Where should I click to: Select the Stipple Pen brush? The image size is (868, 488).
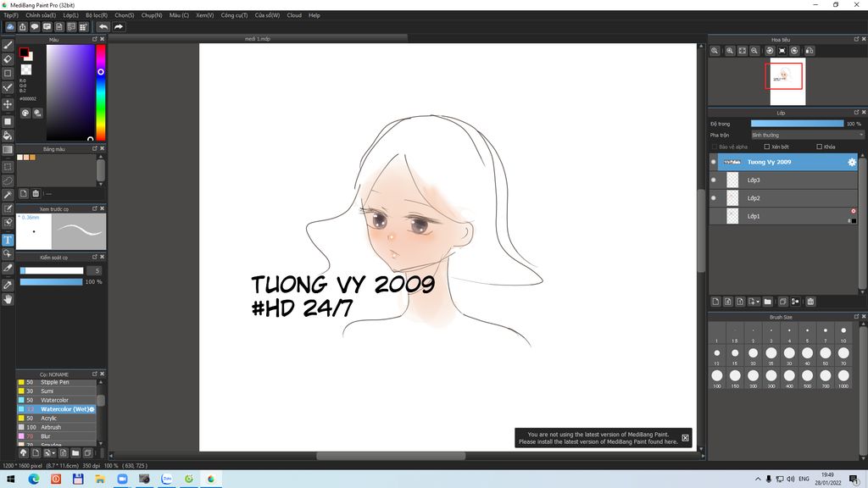(x=57, y=382)
